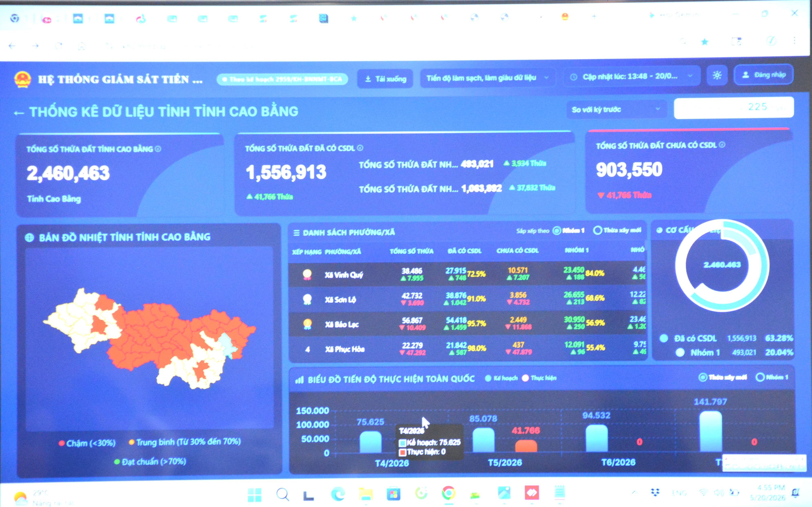The width and height of the screenshot is (812, 507).
Task: Click T4/2026 Kế hoạch bar 75.625
Action: coord(370,442)
